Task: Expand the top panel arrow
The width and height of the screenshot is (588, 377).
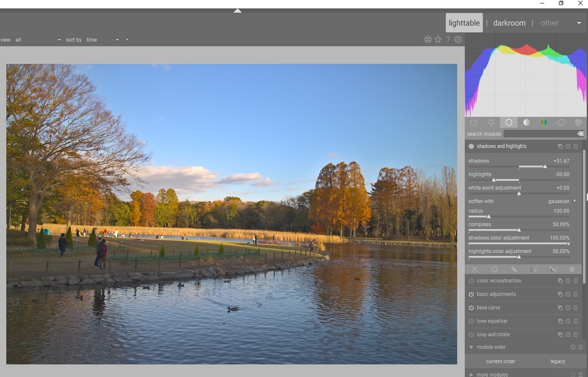Action: pyautogui.click(x=238, y=11)
